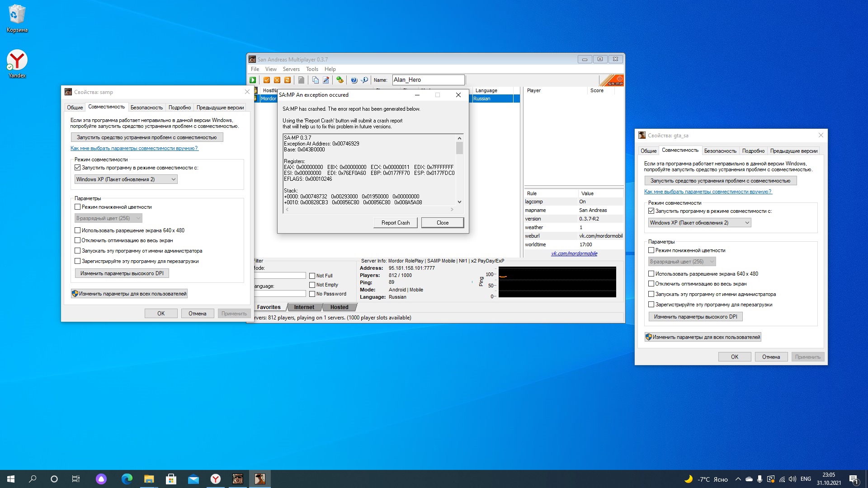Open the vk.com/mordormobile link
868x488 pixels.
pos(574,253)
